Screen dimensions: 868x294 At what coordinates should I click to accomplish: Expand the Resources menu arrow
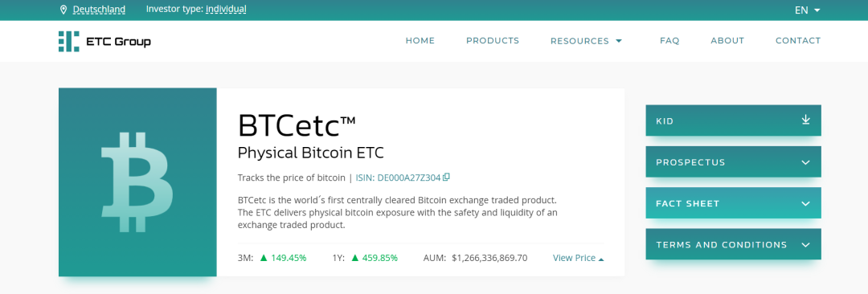tap(619, 41)
